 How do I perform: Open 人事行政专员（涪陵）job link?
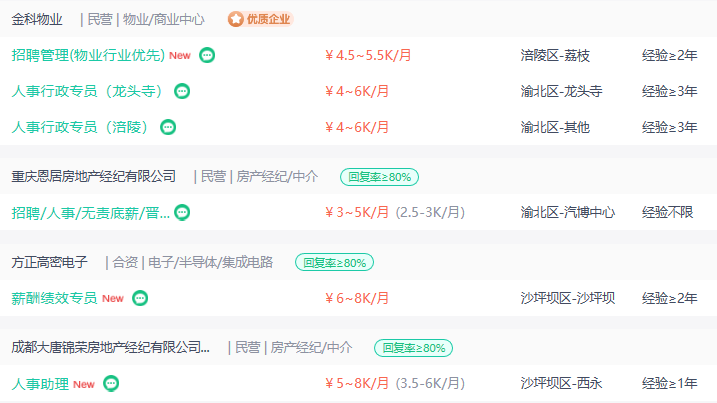click(80, 127)
